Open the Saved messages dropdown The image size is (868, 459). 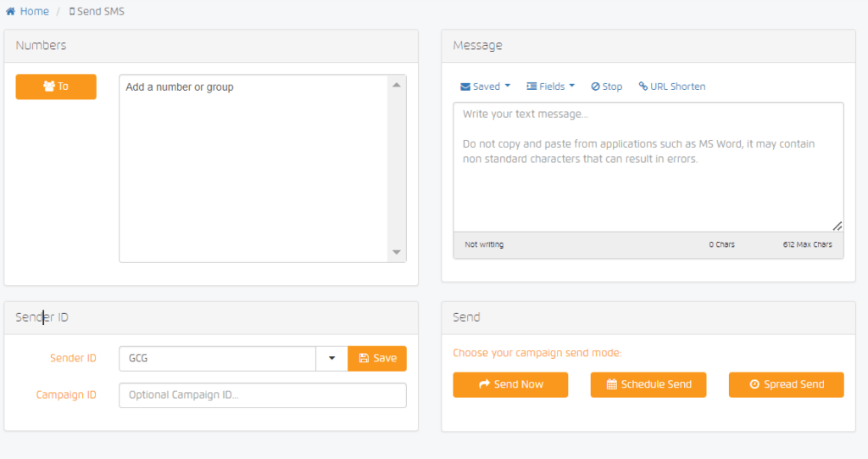(485, 87)
